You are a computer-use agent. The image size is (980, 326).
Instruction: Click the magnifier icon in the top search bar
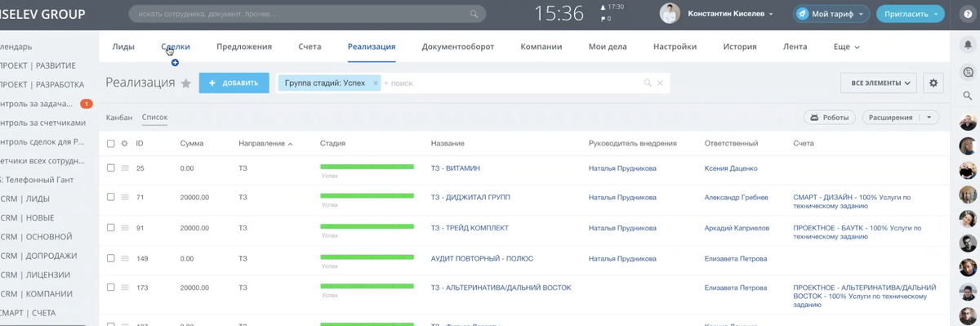point(474,14)
